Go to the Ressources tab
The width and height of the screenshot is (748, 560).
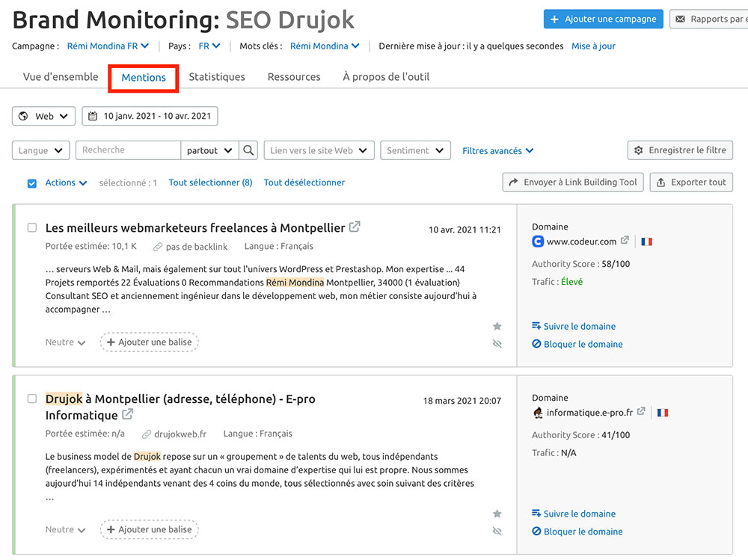[294, 77]
